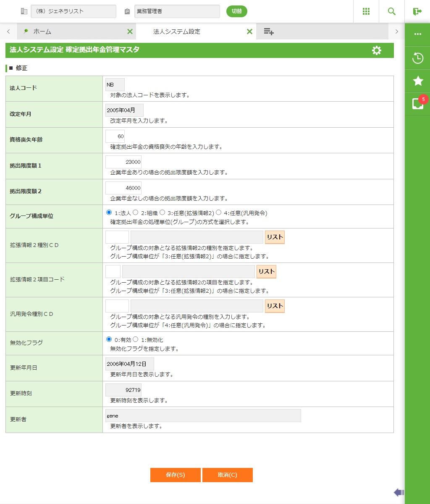Image resolution: width=430 pixels, height=504 pixels.
Task: Click the 拠出限度額1 input field
Action: click(123, 162)
